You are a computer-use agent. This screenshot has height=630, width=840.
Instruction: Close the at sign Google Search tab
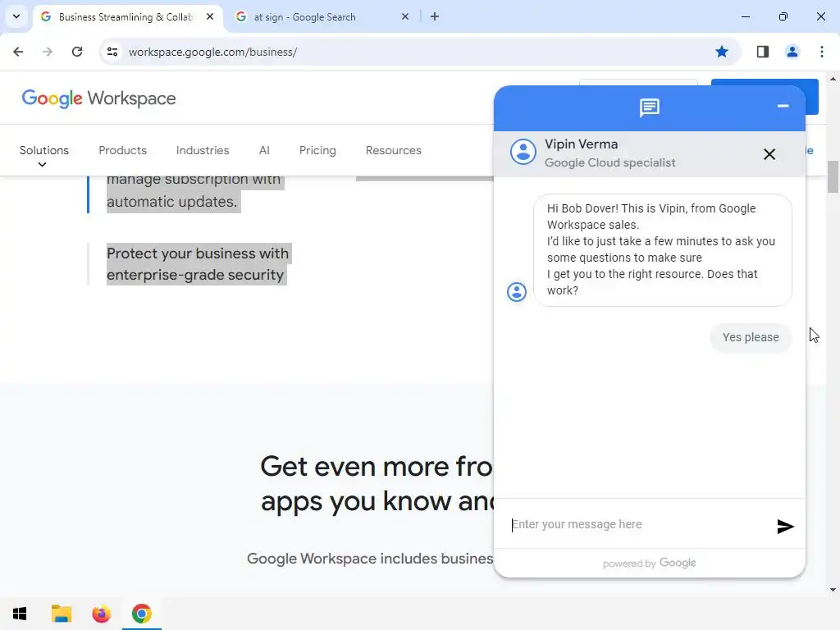tap(405, 16)
